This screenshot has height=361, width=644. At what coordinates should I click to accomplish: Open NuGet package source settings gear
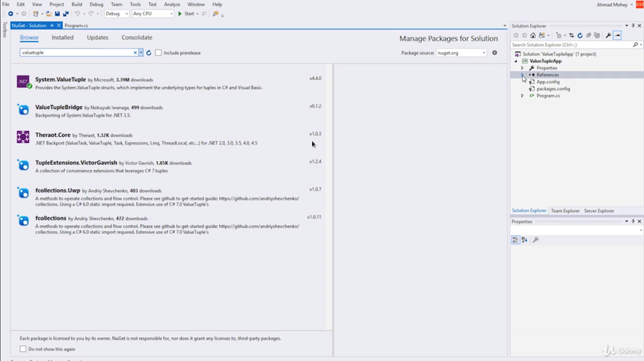[x=495, y=52]
